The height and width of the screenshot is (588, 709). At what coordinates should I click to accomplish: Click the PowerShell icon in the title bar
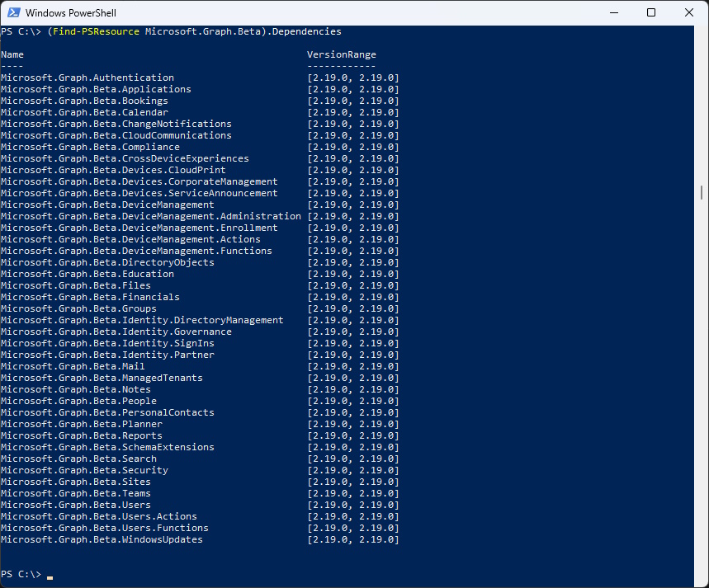coord(13,12)
